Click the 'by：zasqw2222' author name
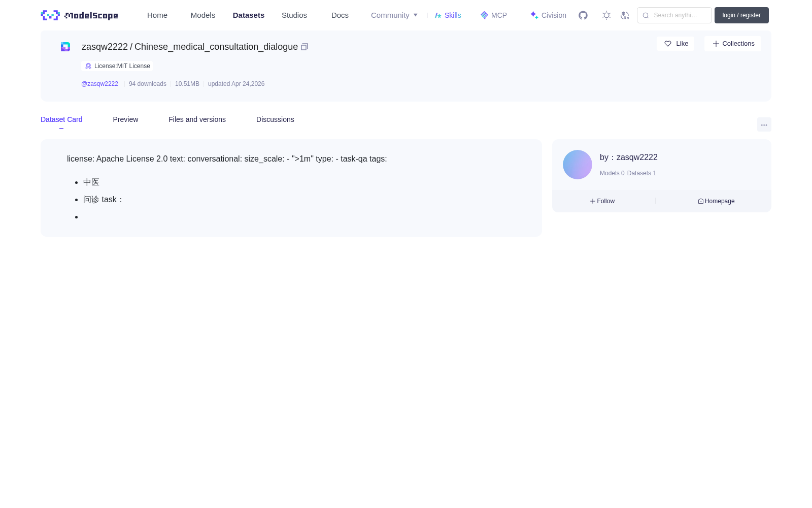 629,157
